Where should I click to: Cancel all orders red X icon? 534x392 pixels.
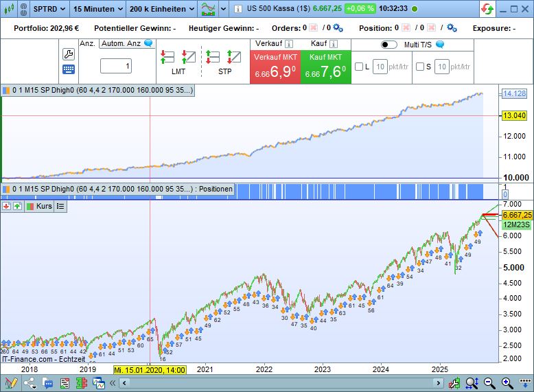(314, 27)
